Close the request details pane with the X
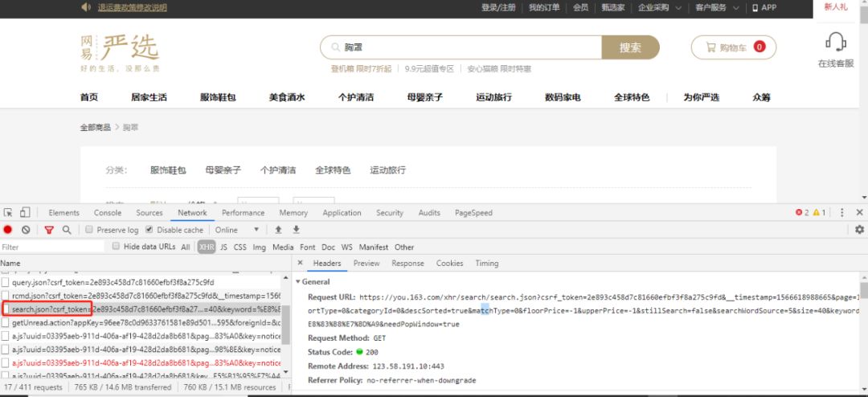 [300, 263]
